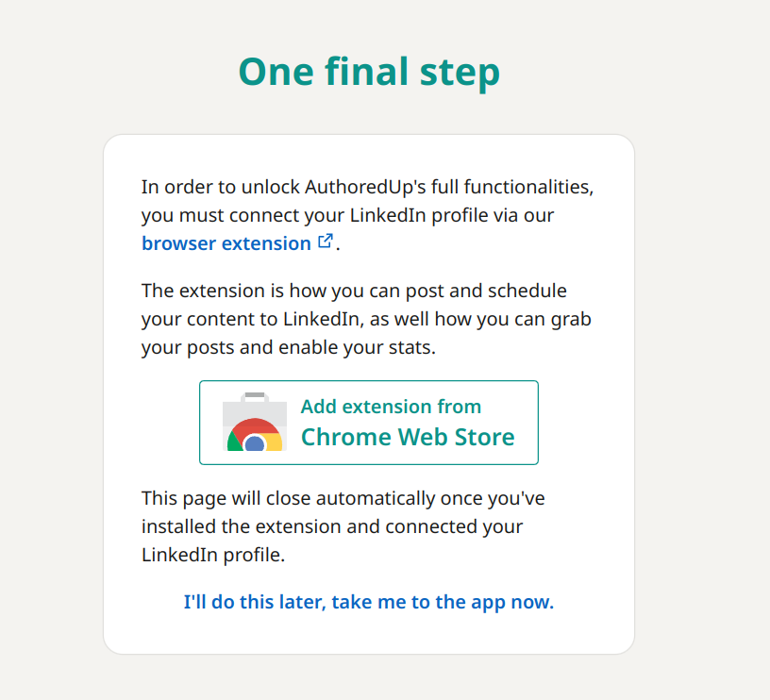The image size is (770, 700).
Task: Click the words 'enable your stats'
Action: [357, 347]
